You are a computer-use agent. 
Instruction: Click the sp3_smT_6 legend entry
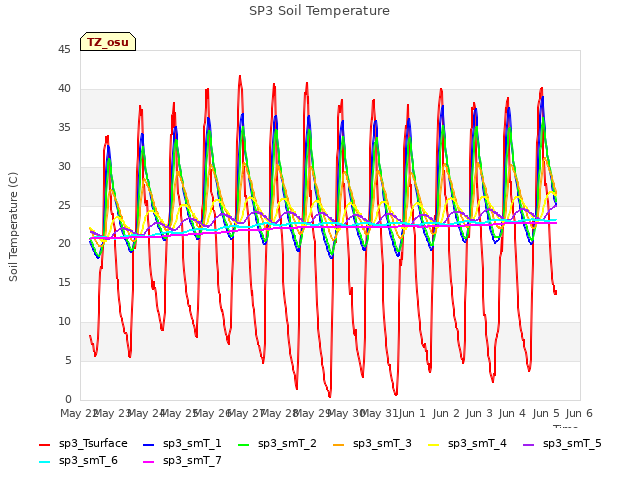click(78, 461)
